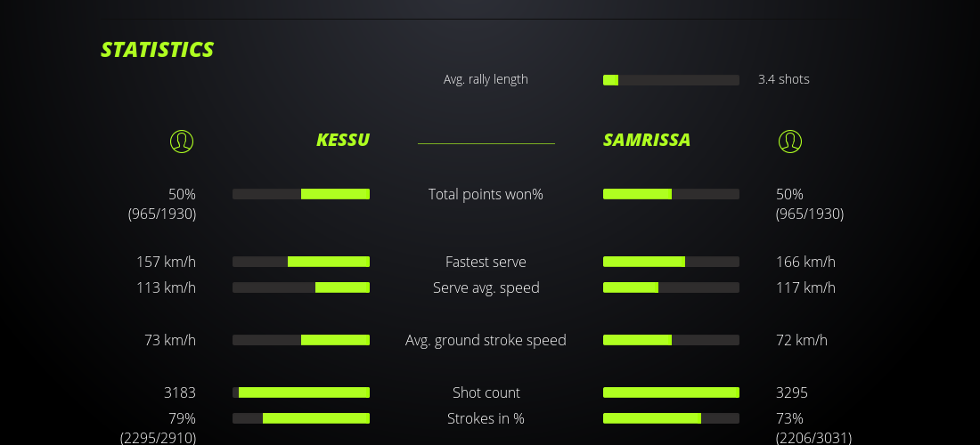Click the 3.4 shots value
Screen dimensions: 980x445
click(x=784, y=79)
